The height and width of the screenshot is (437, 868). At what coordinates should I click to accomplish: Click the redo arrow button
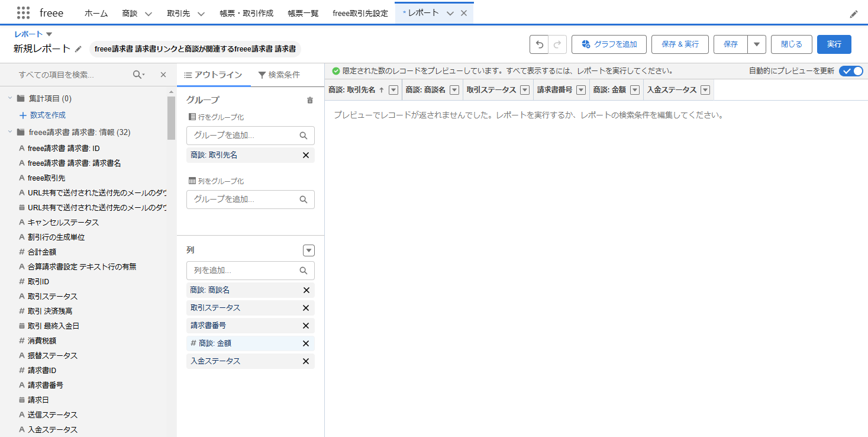pyautogui.click(x=557, y=44)
